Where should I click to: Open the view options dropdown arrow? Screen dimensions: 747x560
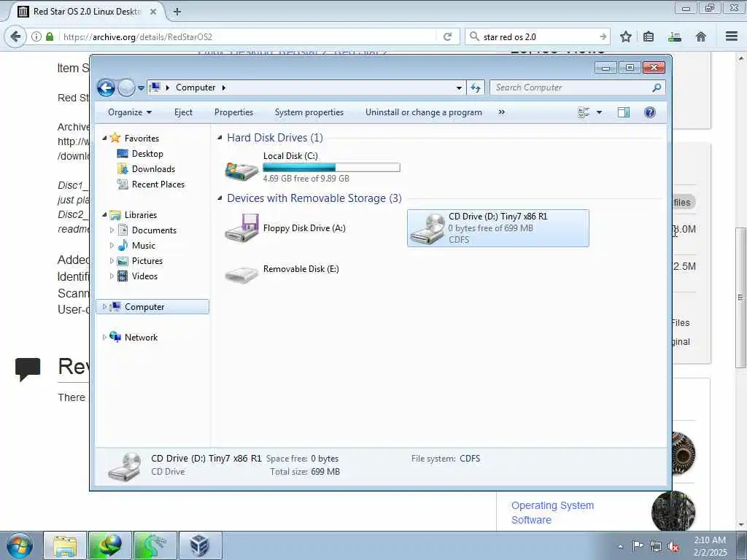click(x=600, y=112)
